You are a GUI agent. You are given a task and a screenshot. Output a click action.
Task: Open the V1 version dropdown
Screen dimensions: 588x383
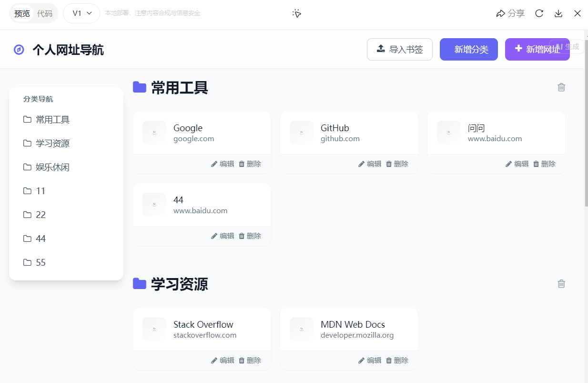tap(81, 13)
